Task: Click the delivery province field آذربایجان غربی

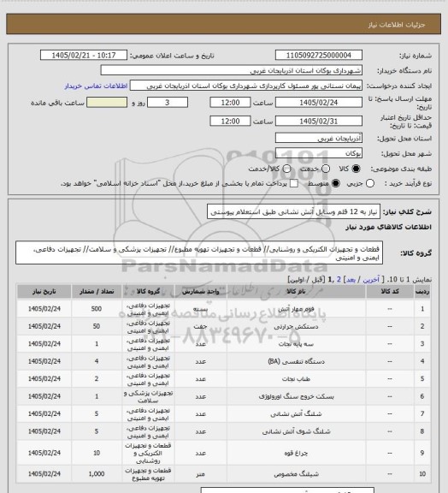Action: (x=319, y=138)
